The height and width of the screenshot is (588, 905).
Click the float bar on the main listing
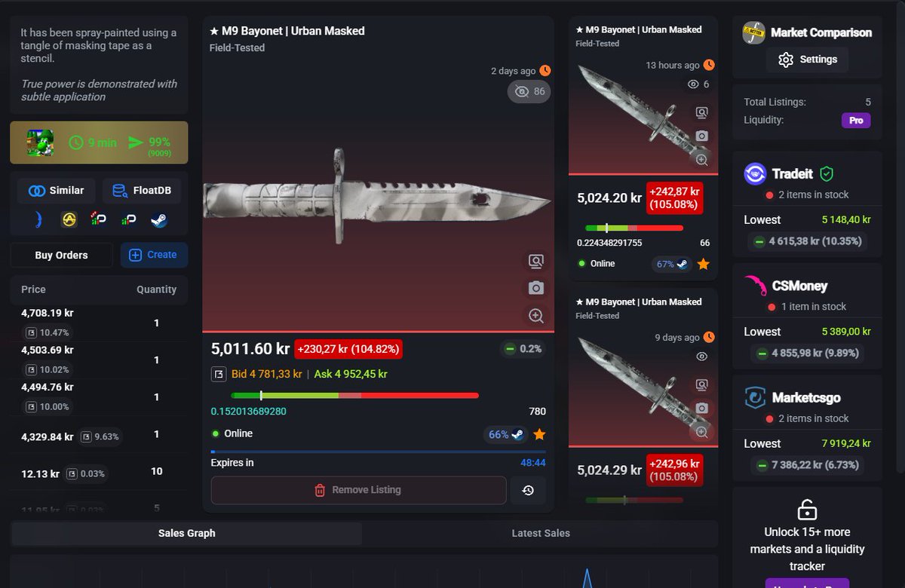click(354, 395)
